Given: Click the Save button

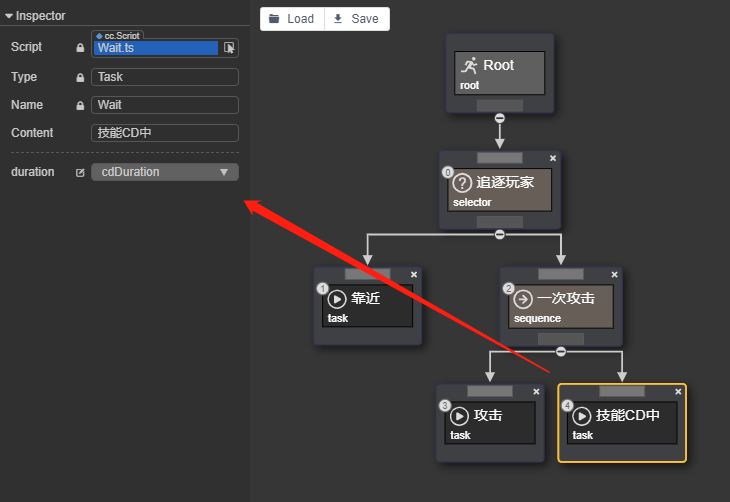Looking at the screenshot, I should (356, 19).
